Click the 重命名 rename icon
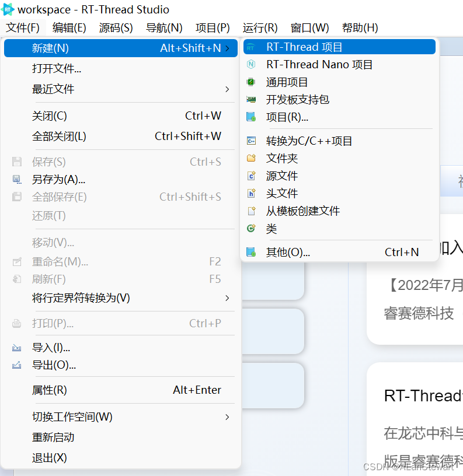The image size is (463, 476). (17, 262)
